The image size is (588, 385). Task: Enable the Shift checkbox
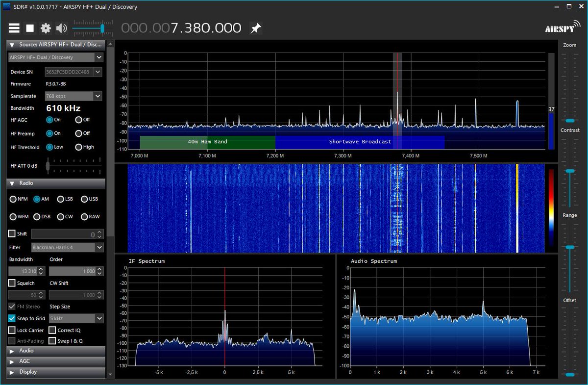pyautogui.click(x=12, y=234)
